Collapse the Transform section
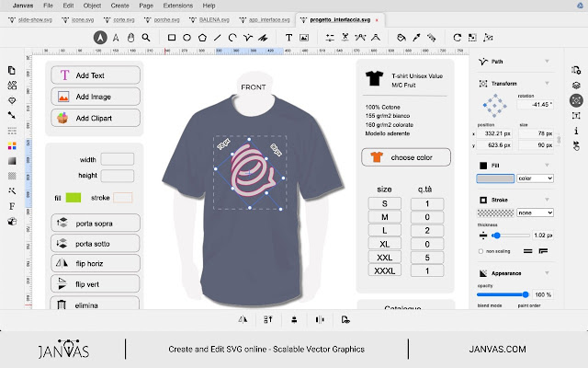Viewport: 588px width, 368px height. tap(548, 82)
